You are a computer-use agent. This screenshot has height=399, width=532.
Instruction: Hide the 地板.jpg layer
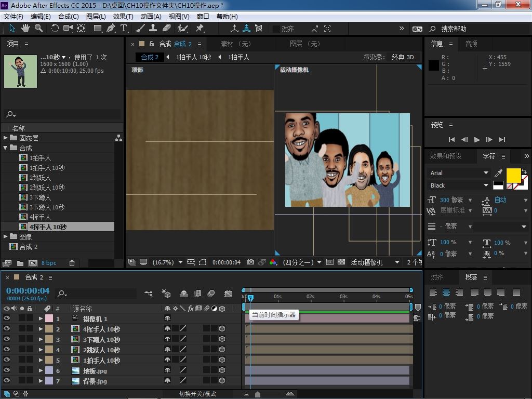[x=6, y=370]
